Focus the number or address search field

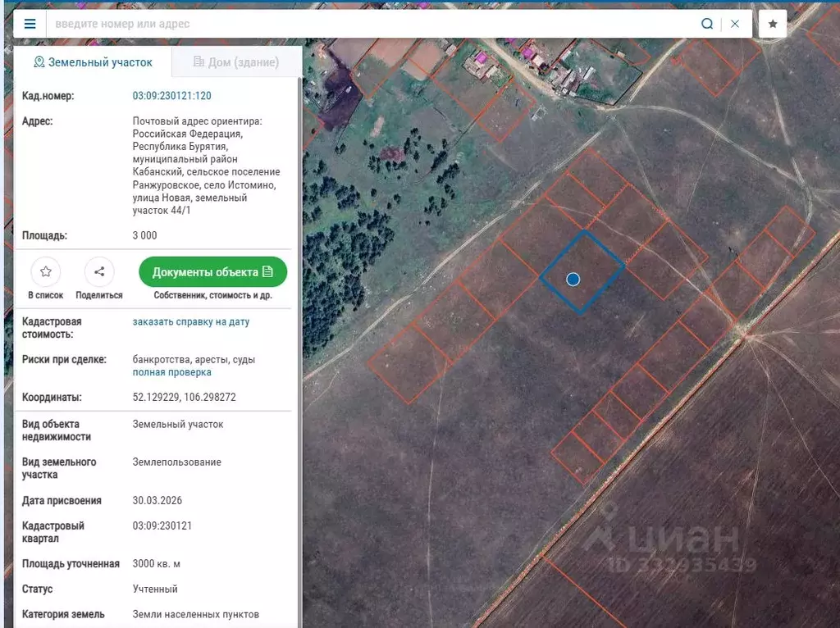(372, 24)
